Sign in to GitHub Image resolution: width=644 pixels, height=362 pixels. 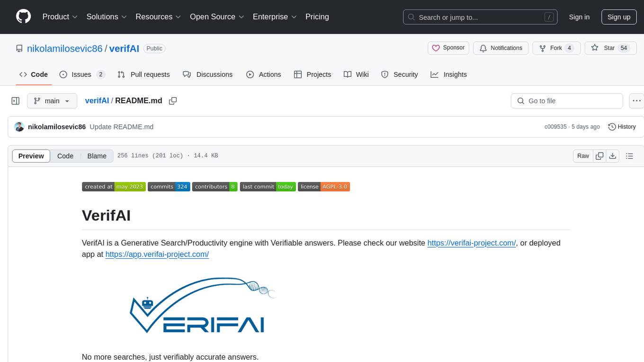coord(579,17)
